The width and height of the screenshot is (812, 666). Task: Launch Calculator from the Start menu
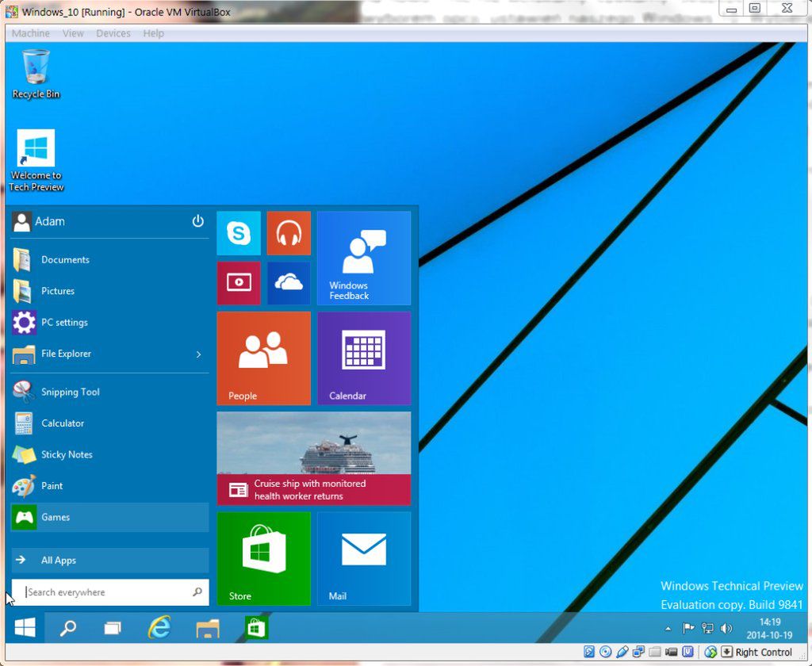click(x=109, y=423)
